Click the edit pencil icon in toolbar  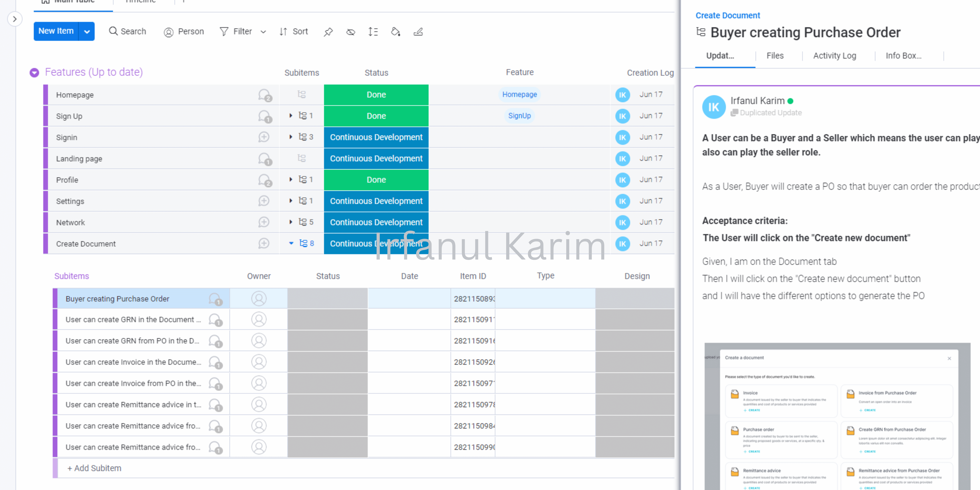418,32
